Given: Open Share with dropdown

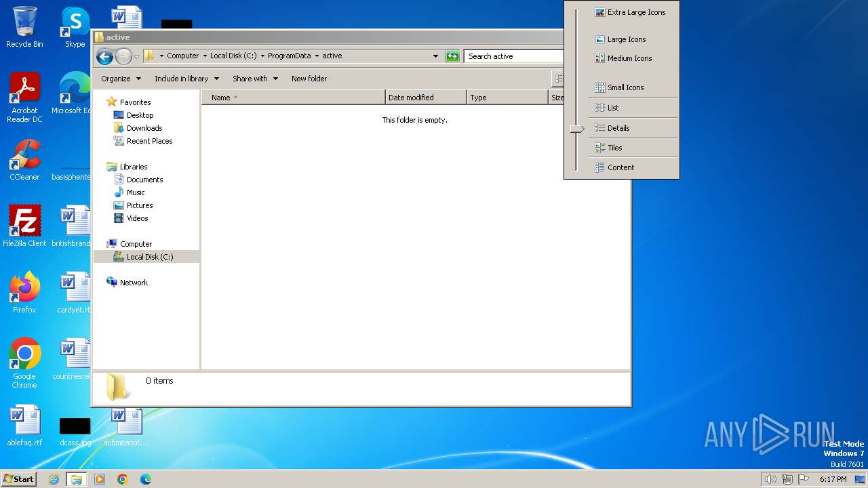Looking at the screenshot, I should click(x=255, y=79).
